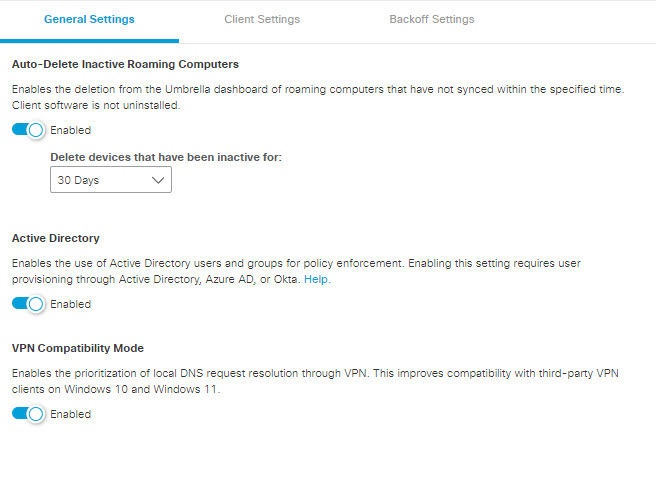Click the Enabled label under Active Directory
Image resolution: width=656 pixels, height=502 pixels.
pos(70,304)
